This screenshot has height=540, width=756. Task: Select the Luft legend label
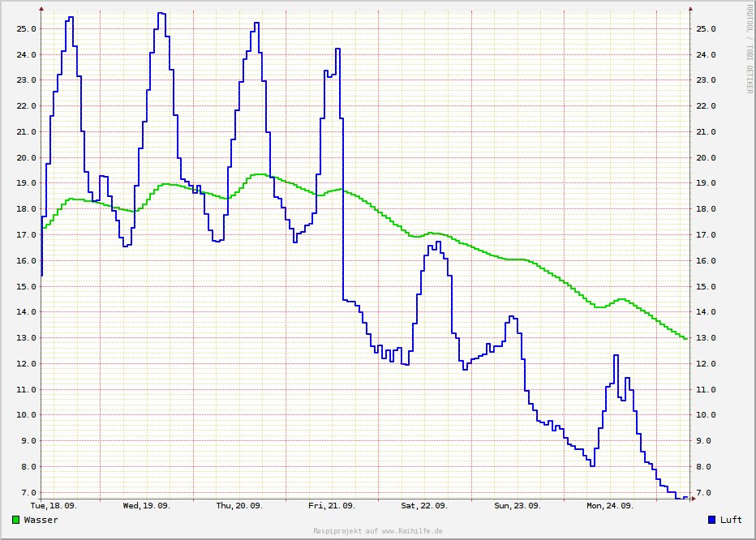click(731, 520)
